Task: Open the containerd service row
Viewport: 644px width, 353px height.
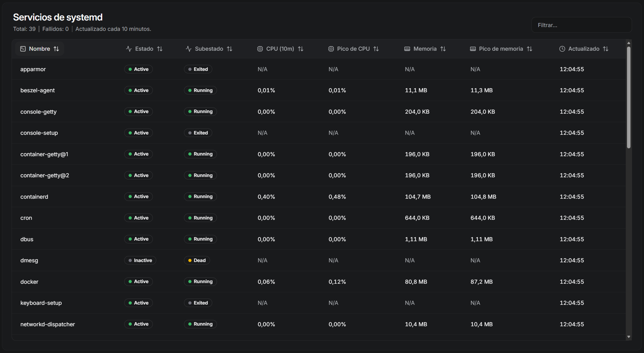Action: [34, 197]
